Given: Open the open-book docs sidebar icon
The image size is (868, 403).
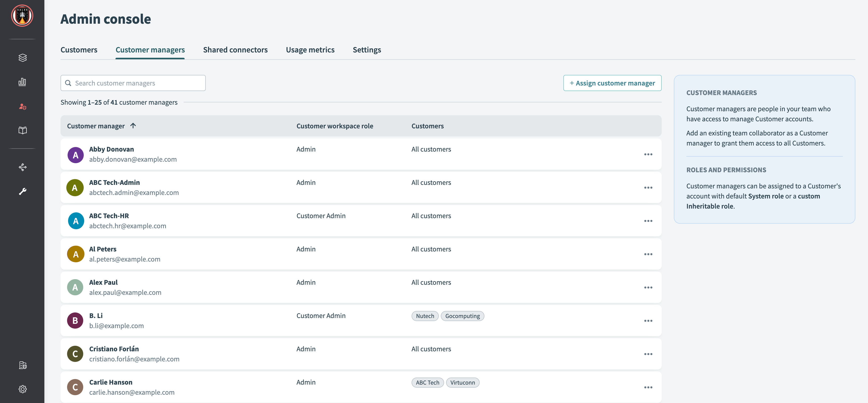Looking at the screenshot, I should (x=23, y=130).
